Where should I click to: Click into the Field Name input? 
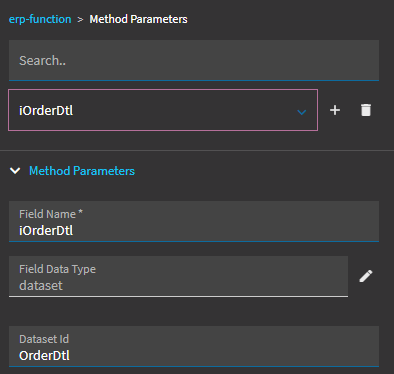[194, 221]
